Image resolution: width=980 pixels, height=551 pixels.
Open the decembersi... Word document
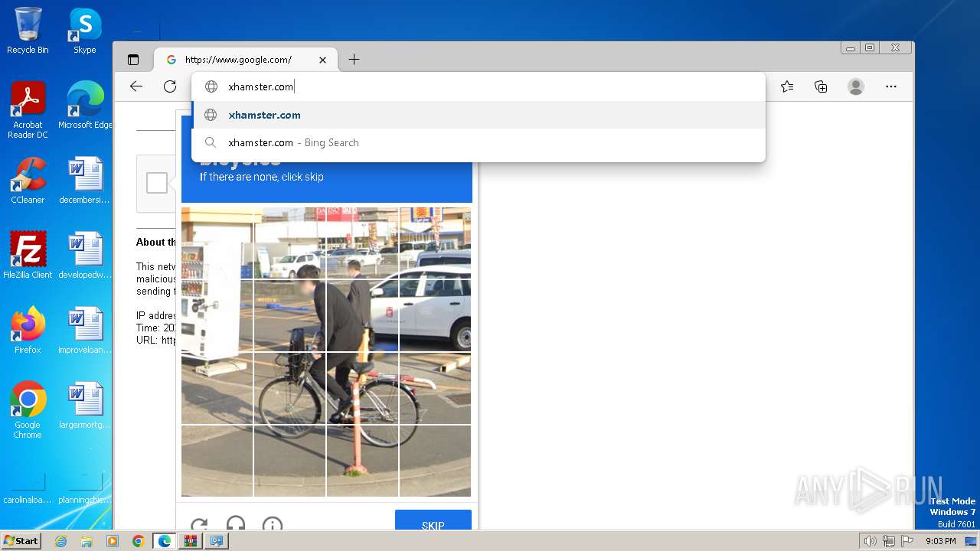click(x=85, y=181)
